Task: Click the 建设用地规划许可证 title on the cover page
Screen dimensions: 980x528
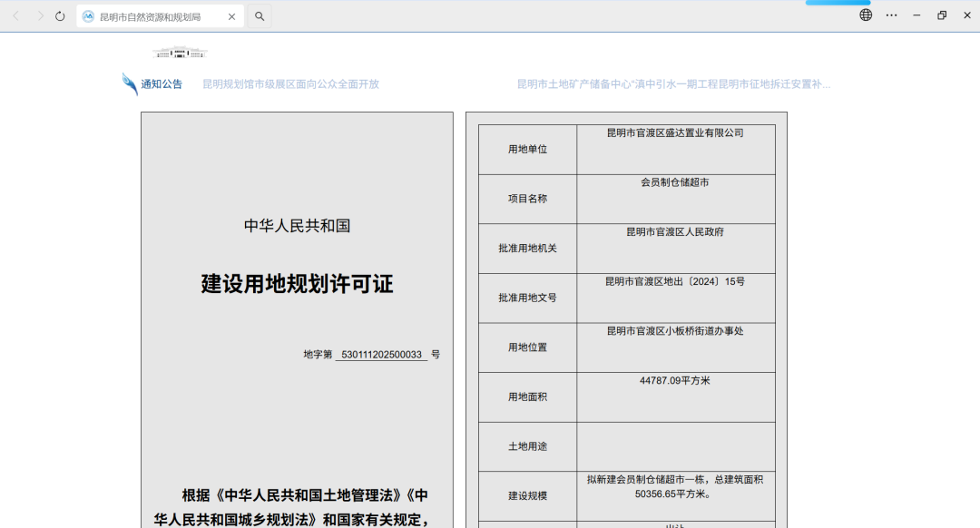Action: pos(297,284)
